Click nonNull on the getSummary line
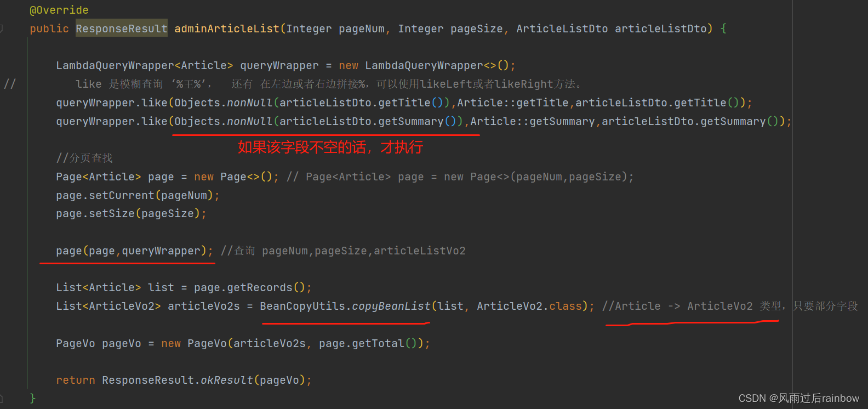868x409 pixels. 249,121
